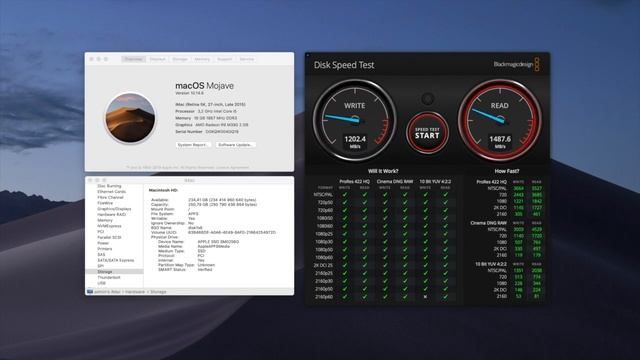Select Thunderbolt in the sidebar
The height and width of the screenshot is (360, 640).
pos(109,277)
